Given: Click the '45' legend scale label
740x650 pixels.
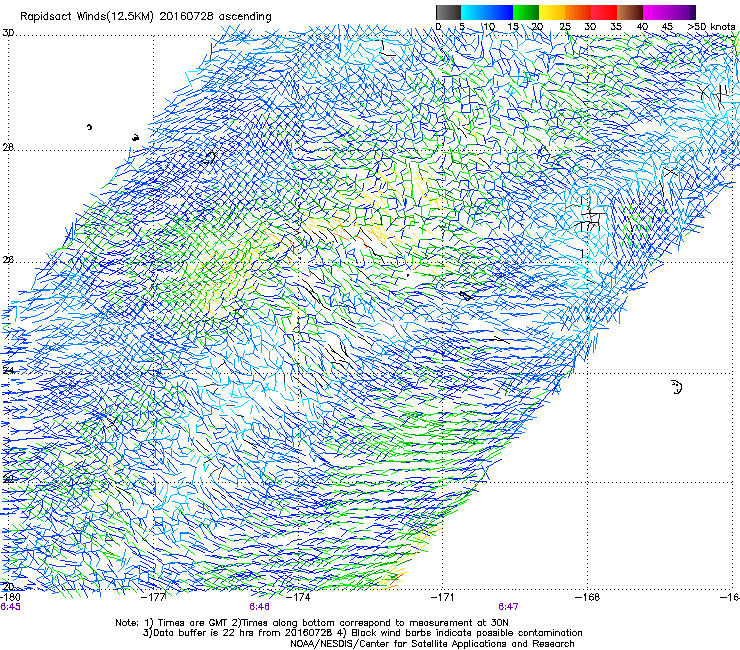Looking at the screenshot, I should tap(667, 27).
